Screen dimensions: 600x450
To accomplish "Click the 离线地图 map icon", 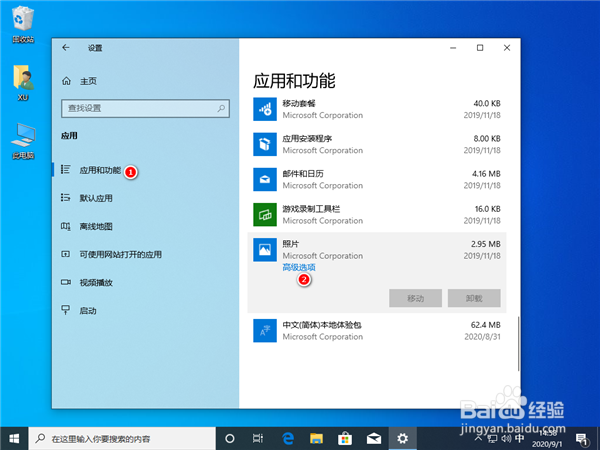I will tap(65, 226).
